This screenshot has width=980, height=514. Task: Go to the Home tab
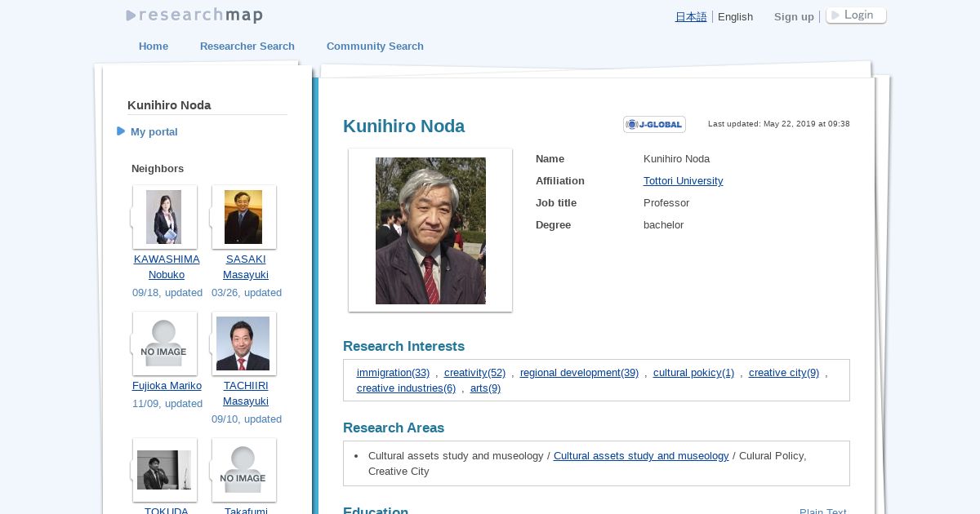pos(154,46)
